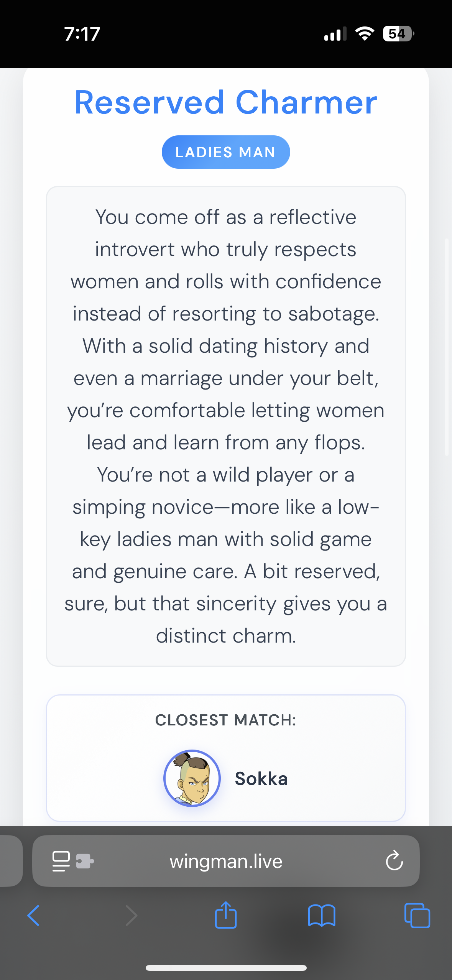Tap the personality description paragraph
The image size is (452, 980).
pyautogui.click(x=226, y=426)
